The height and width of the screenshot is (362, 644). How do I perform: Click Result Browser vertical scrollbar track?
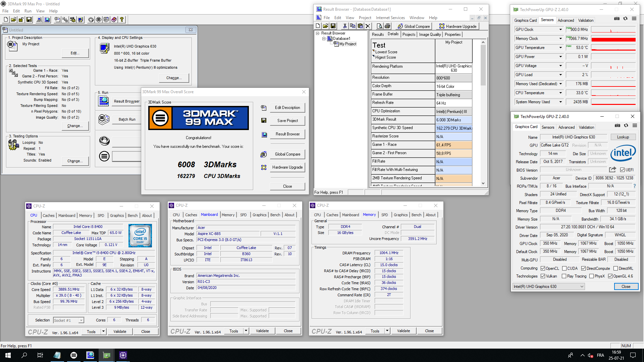483,133
